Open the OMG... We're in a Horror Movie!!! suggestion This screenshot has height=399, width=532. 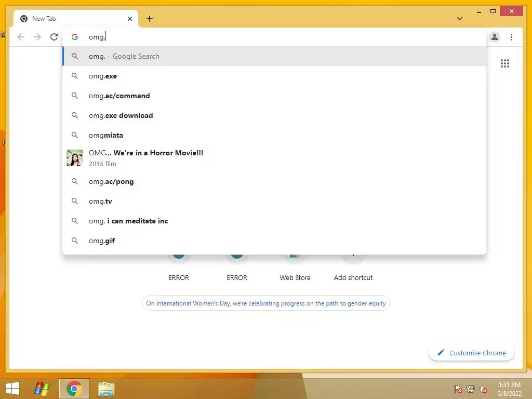(x=274, y=158)
